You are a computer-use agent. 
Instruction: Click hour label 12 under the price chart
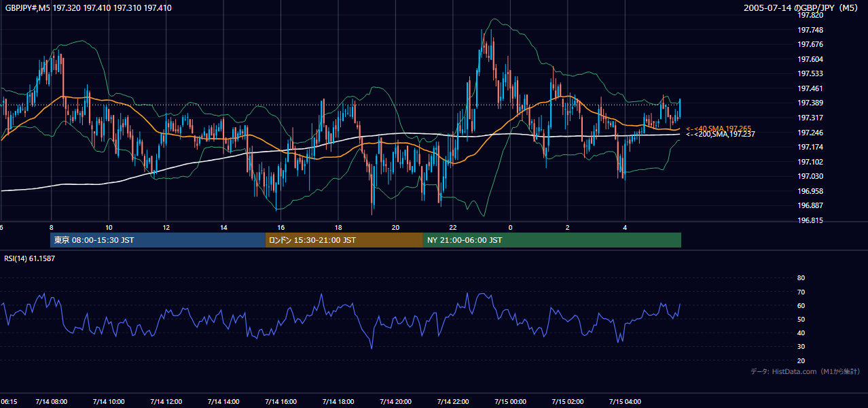tap(166, 227)
